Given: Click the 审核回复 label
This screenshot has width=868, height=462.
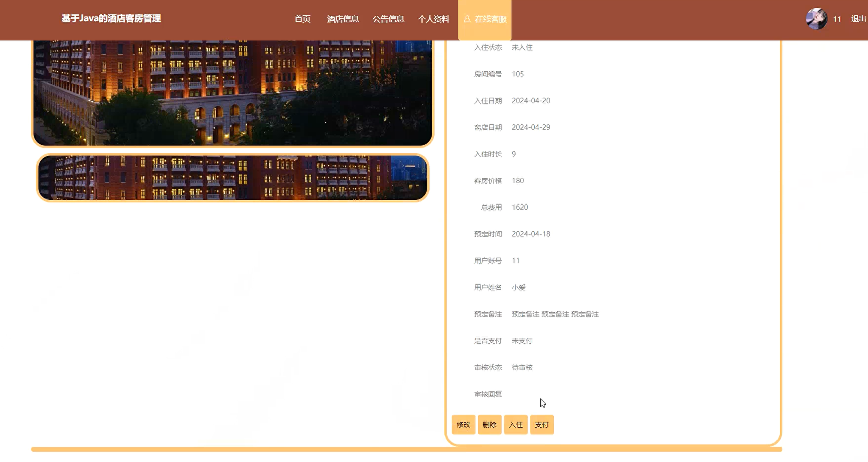Looking at the screenshot, I should 488,395.
